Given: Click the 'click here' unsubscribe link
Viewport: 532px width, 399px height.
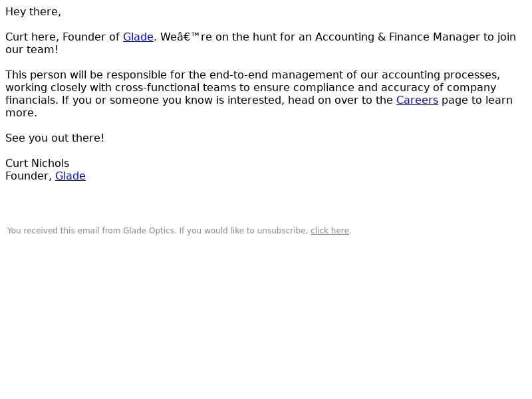Looking at the screenshot, I should click(329, 231).
